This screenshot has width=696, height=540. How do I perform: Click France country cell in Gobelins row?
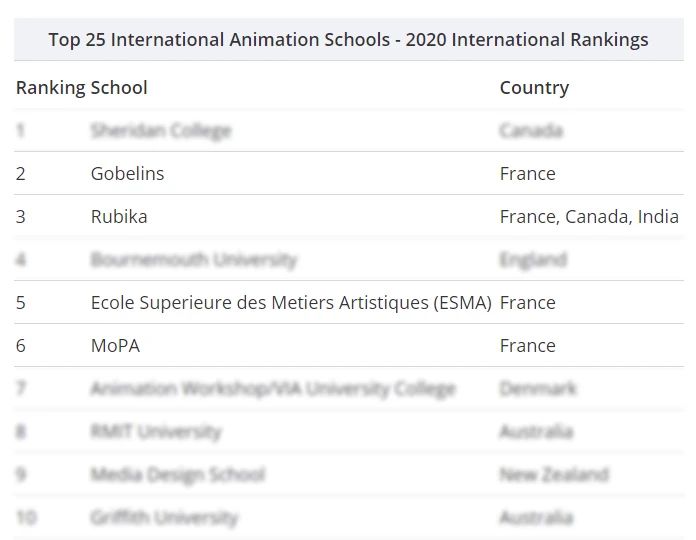(x=528, y=173)
